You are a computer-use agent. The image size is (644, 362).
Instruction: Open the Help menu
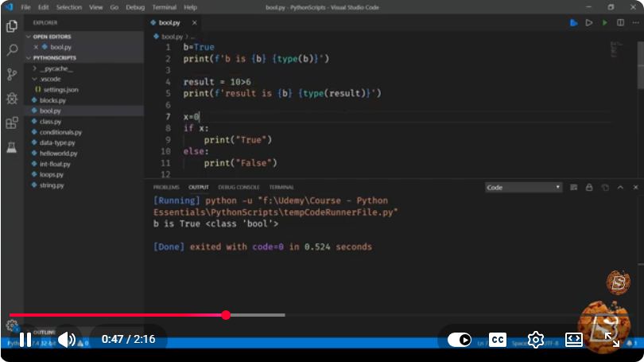[x=190, y=7]
